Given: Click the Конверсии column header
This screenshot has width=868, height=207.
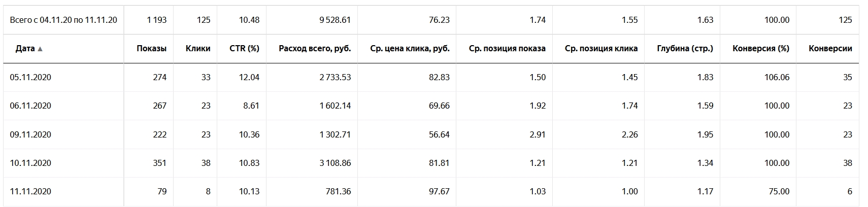Looking at the screenshot, I should click(830, 49).
